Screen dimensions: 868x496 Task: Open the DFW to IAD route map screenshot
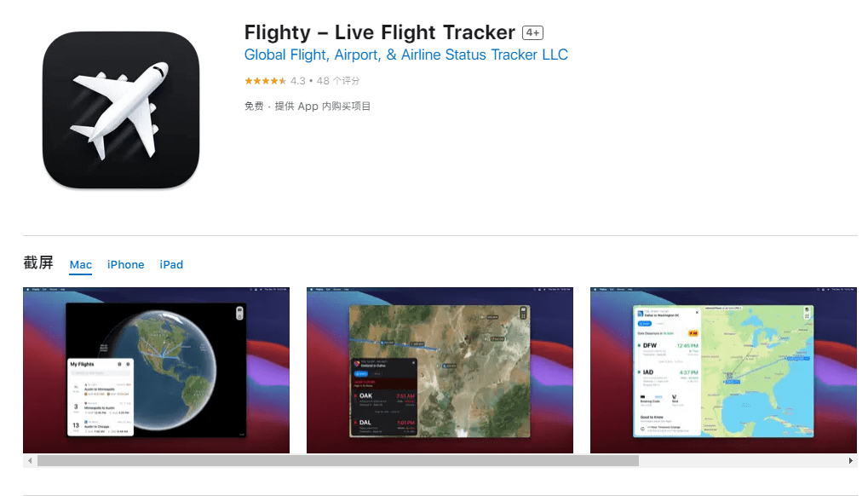[723, 371]
